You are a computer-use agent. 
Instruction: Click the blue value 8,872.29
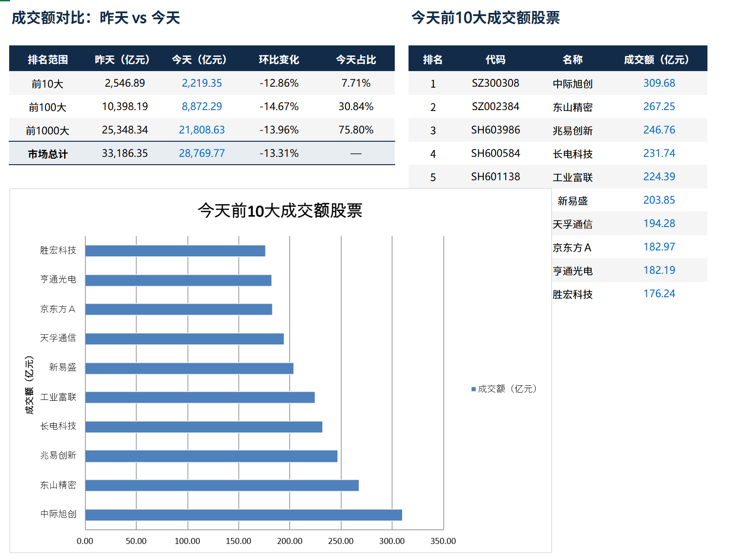[x=202, y=106]
